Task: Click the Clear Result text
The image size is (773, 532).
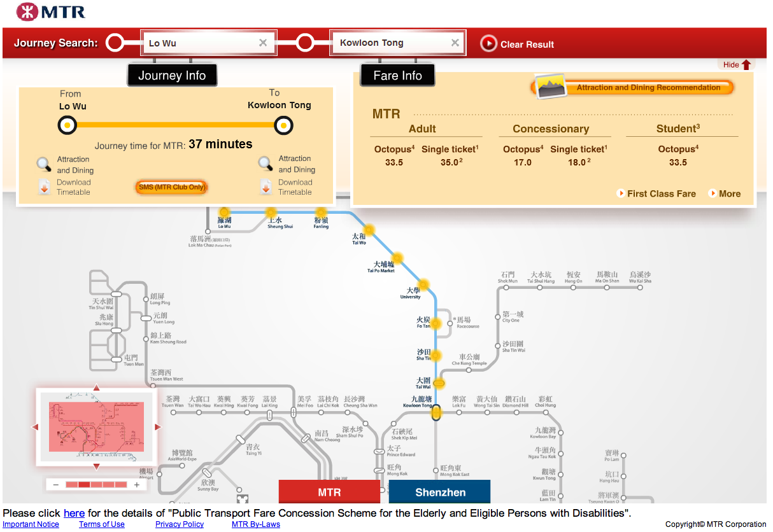Action: click(527, 45)
